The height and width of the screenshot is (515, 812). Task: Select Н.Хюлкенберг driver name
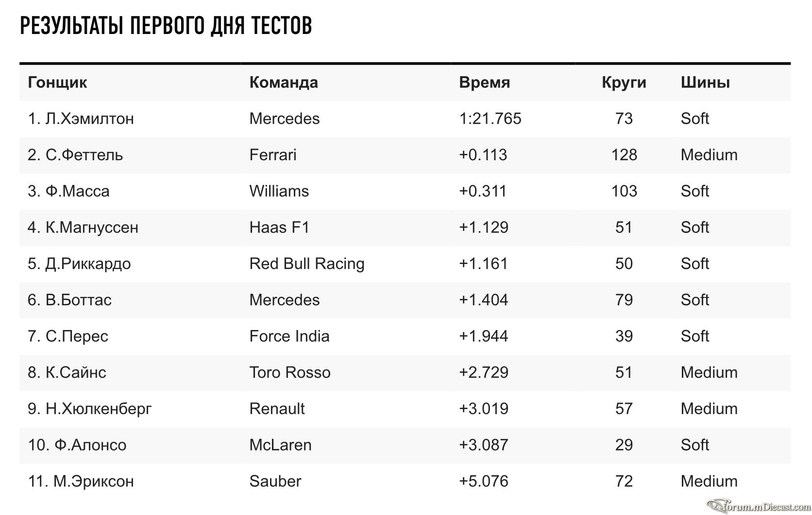[99, 409]
